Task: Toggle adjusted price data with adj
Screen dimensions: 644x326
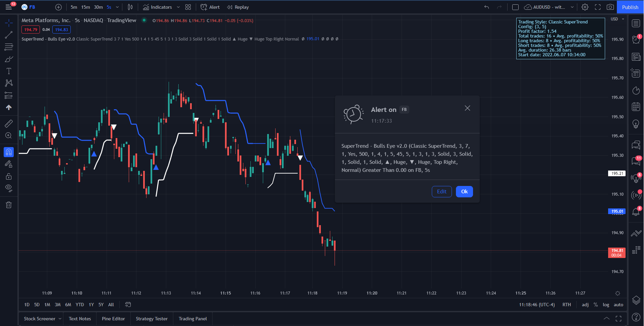Action: (585, 305)
